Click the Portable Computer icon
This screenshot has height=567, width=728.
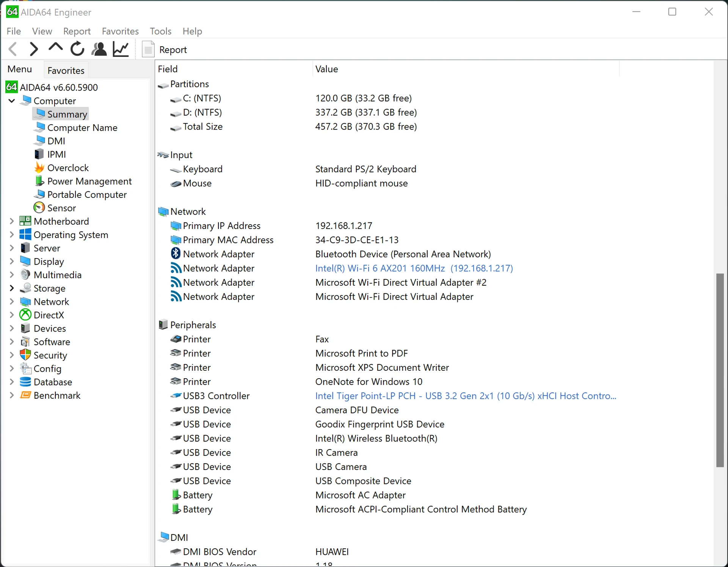click(x=39, y=194)
